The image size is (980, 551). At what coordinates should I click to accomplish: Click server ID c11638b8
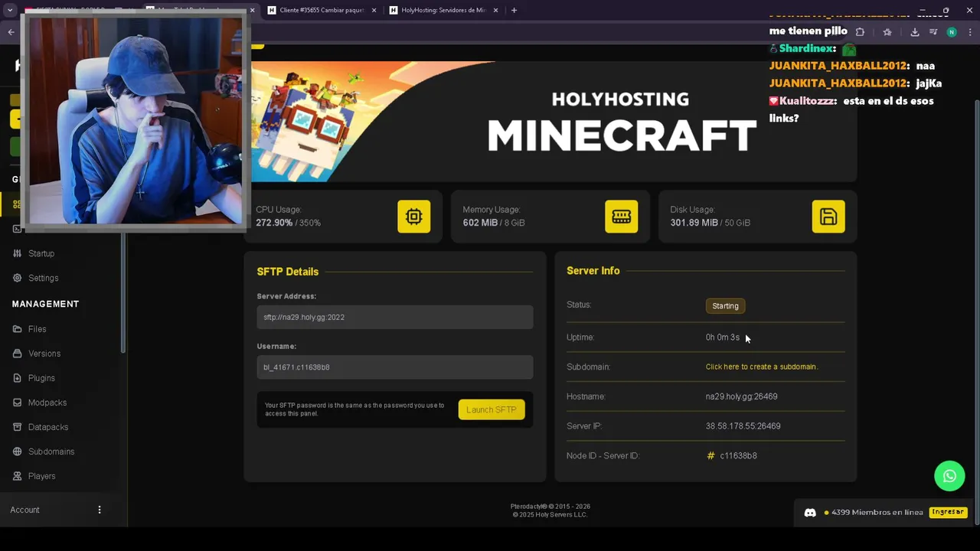[739, 456]
